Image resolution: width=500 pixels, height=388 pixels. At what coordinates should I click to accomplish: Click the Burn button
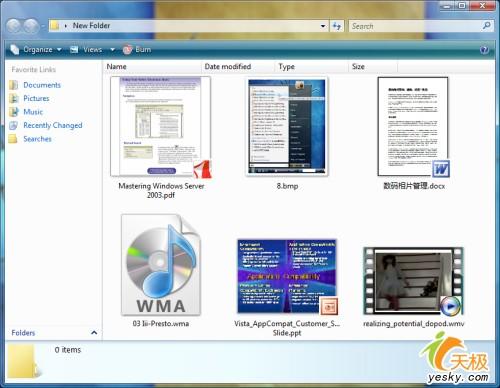click(137, 50)
